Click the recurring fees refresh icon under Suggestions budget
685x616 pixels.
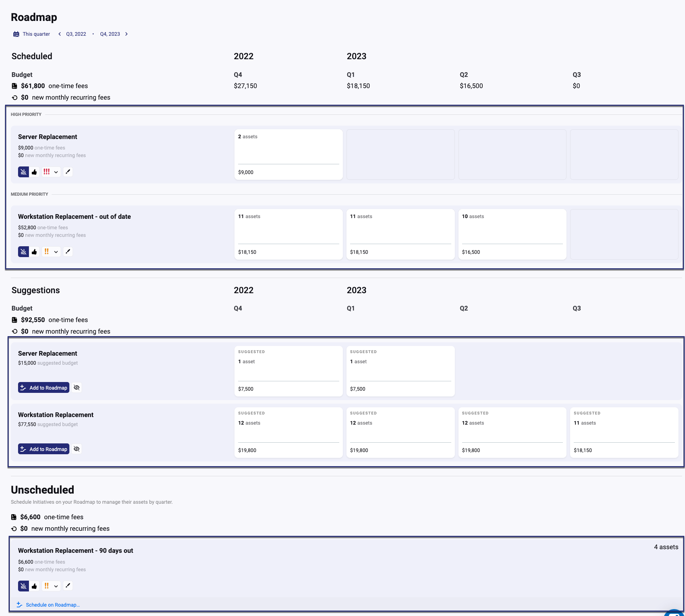(14, 331)
